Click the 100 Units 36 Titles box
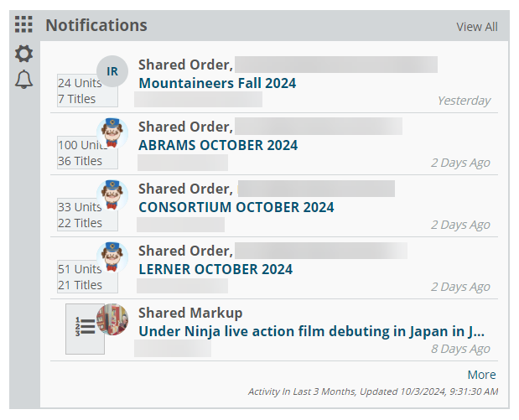The image size is (519, 420). 87,153
